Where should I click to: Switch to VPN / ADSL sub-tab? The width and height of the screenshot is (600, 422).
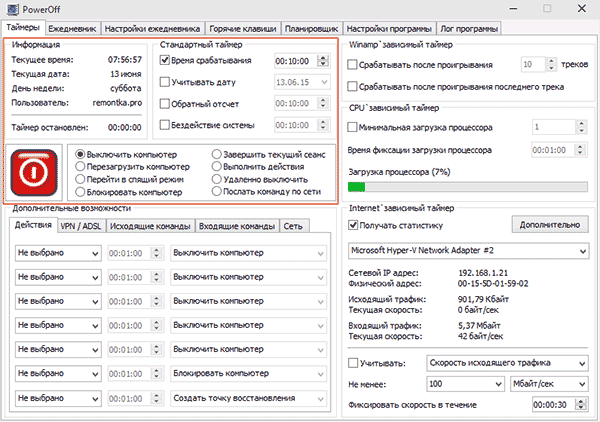pyautogui.click(x=80, y=226)
